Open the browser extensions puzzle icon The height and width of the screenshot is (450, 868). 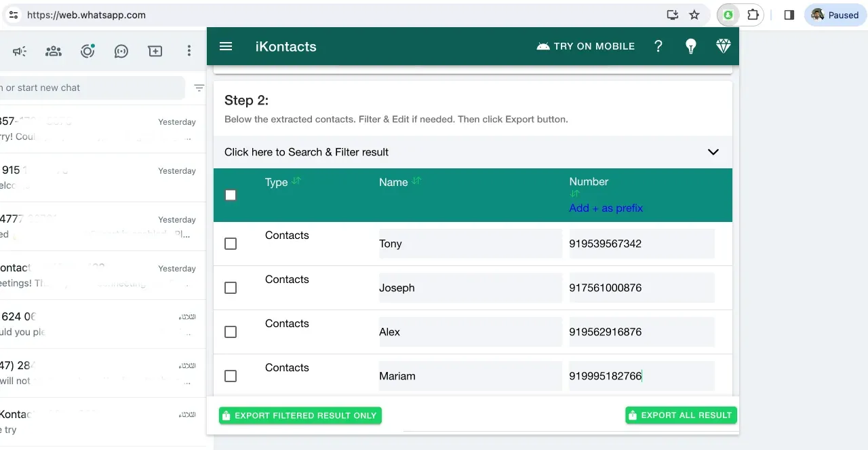(753, 14)
